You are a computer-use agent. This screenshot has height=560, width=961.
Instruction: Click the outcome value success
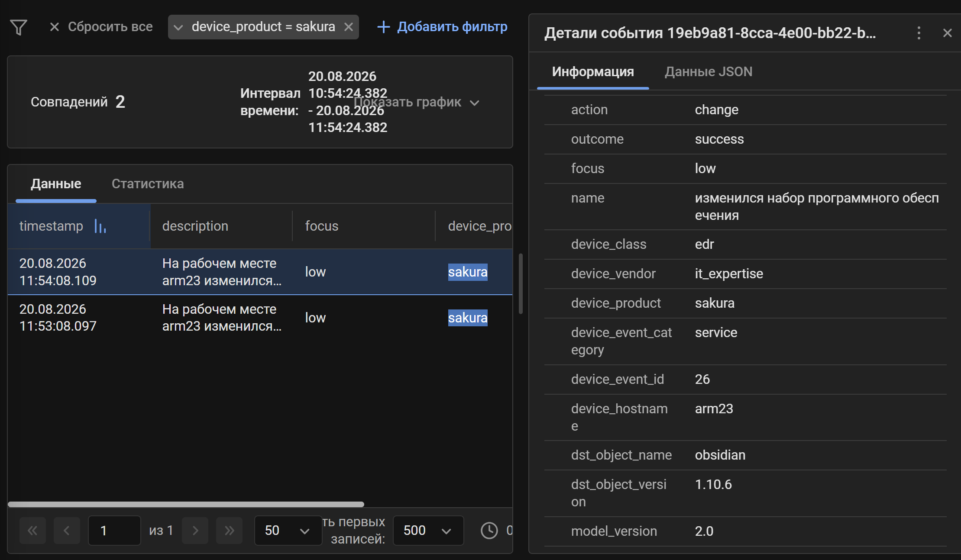click(719, 139)
